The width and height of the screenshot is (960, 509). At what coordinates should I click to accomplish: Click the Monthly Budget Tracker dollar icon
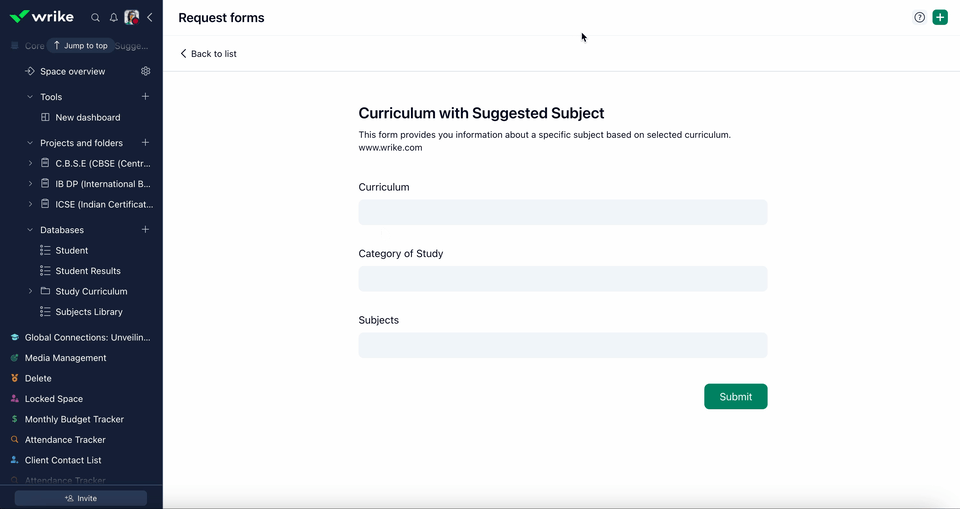[x=15, y=419]
